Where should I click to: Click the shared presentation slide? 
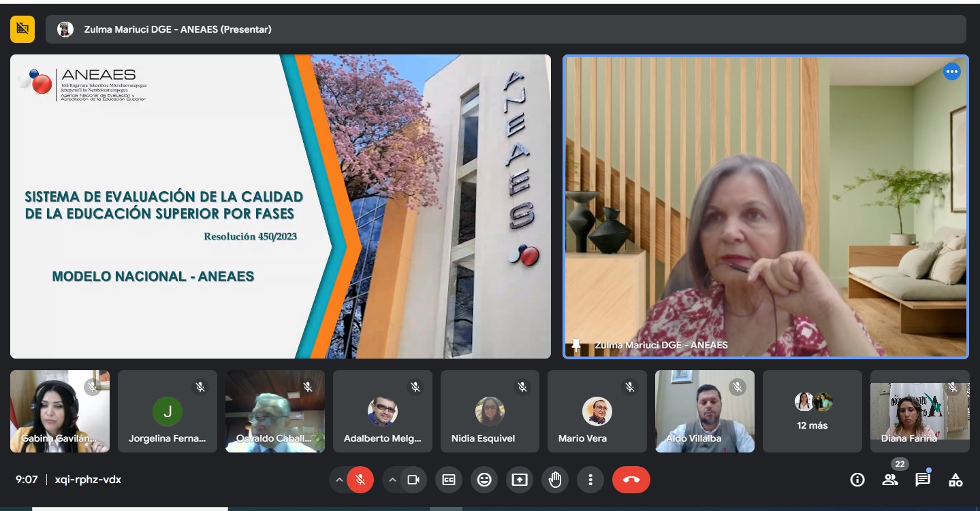pyautogui.click(x=281, y=206)
